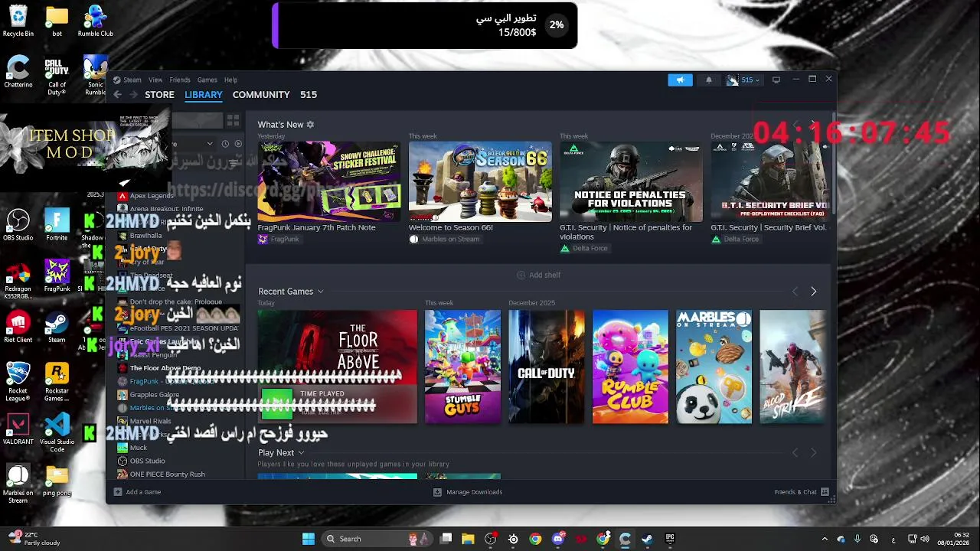The image size is (980, 551).
Task: Show hidden system tray icons chevron
Action: click(x=825, y=539)
